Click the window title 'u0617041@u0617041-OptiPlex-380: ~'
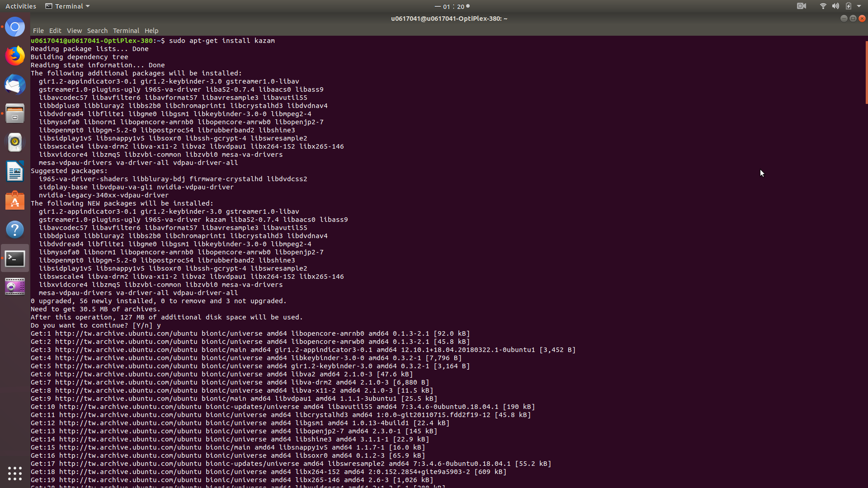This screenshot has height=488, width=868. click(449, 19)
